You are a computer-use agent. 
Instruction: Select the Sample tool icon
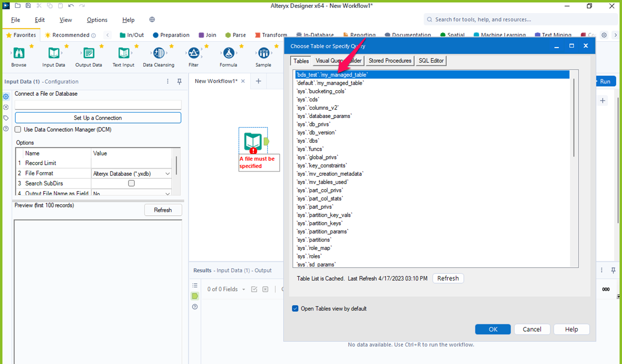click(x=264, y=53)
